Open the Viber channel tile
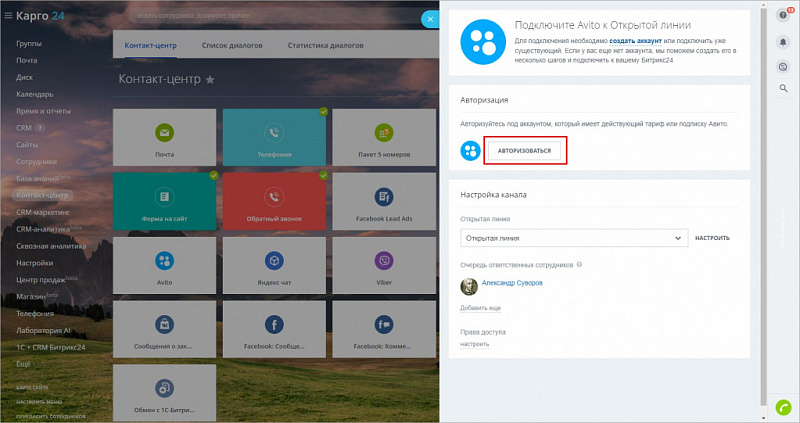800x423 pixels. point(384,265)
